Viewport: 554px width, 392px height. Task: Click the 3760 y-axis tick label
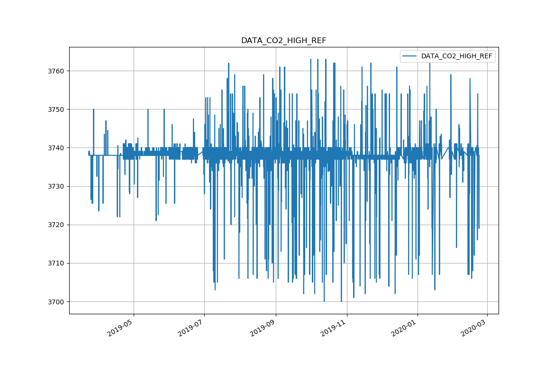[57, 71]
